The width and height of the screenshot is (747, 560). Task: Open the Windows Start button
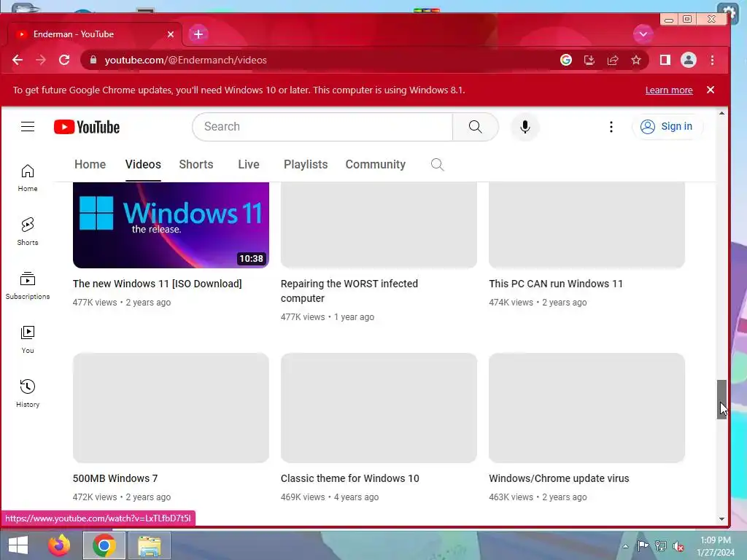pos(18,545)
